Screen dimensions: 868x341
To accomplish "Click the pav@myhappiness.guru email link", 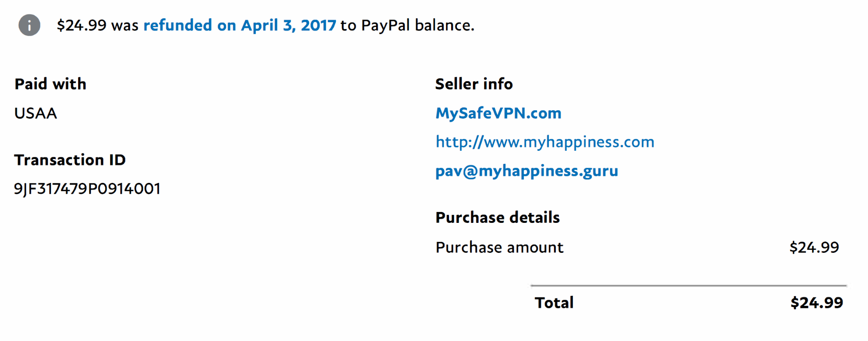I will click(527, 171).
